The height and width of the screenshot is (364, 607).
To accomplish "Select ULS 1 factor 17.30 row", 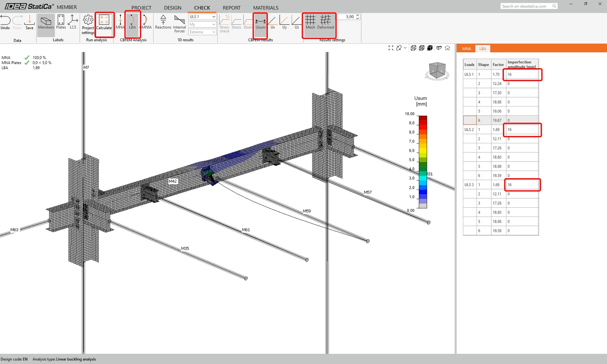I will tap(501, 93).
